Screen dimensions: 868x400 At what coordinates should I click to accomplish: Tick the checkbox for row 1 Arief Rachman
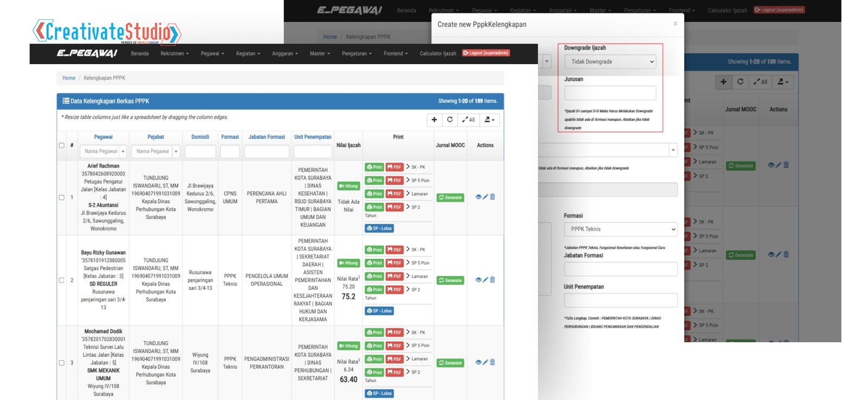point(61,197)
